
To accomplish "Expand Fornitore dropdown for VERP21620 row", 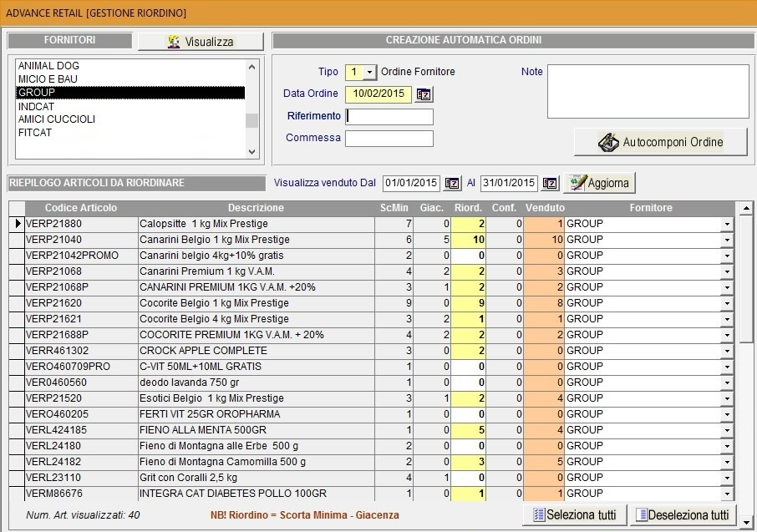I will 727,303.
